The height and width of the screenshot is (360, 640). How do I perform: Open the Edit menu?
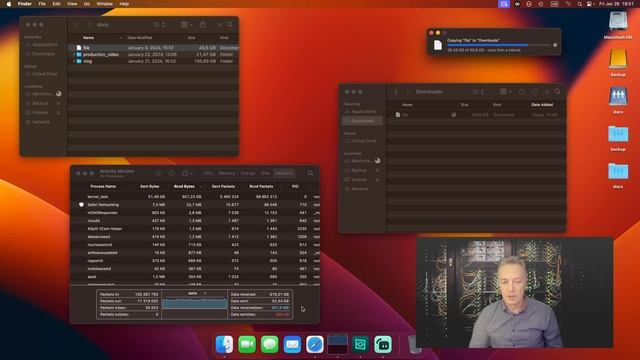click(x=56, y=4)
